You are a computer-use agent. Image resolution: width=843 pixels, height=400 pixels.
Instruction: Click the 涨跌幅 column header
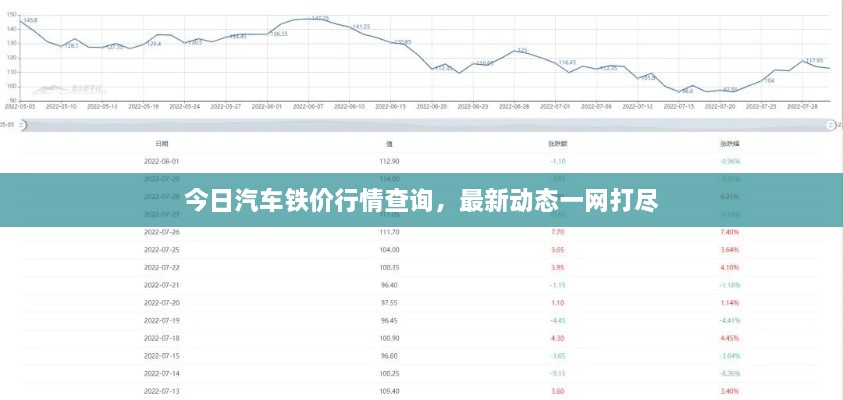730,144
